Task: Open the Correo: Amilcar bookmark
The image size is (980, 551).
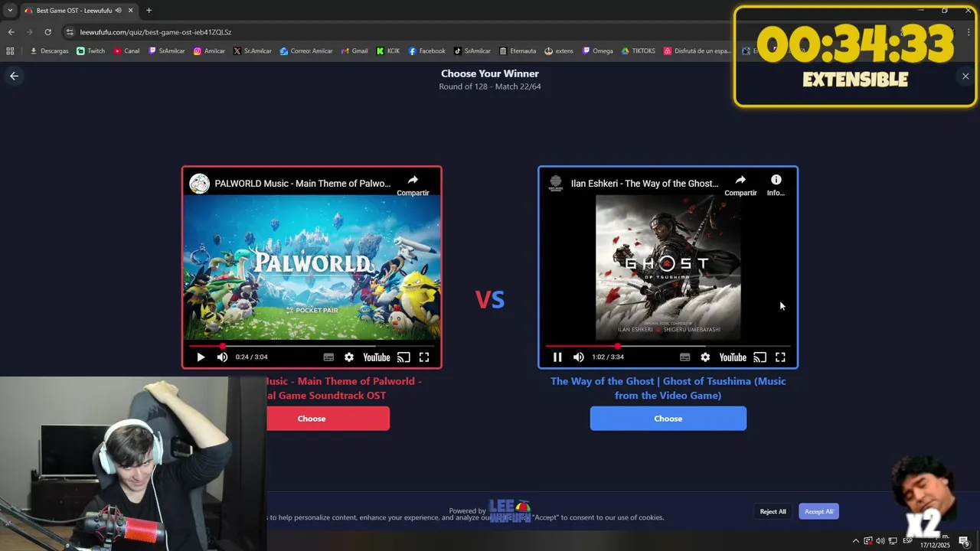Action: 306,51
